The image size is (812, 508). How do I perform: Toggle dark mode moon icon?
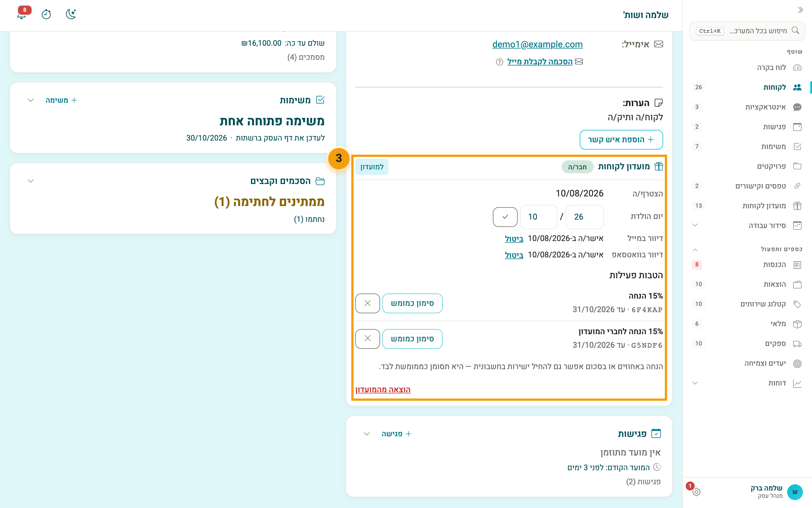[x=71, y=14]
